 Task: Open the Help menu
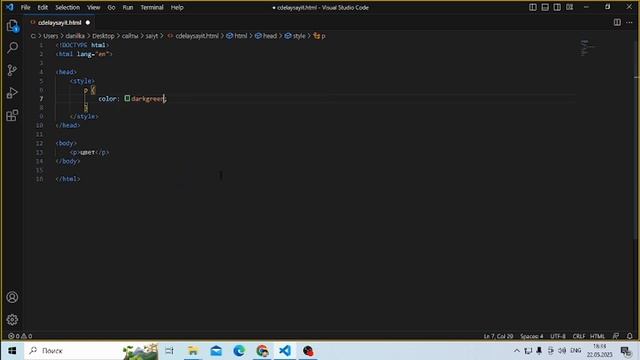[x=177, y=7]
